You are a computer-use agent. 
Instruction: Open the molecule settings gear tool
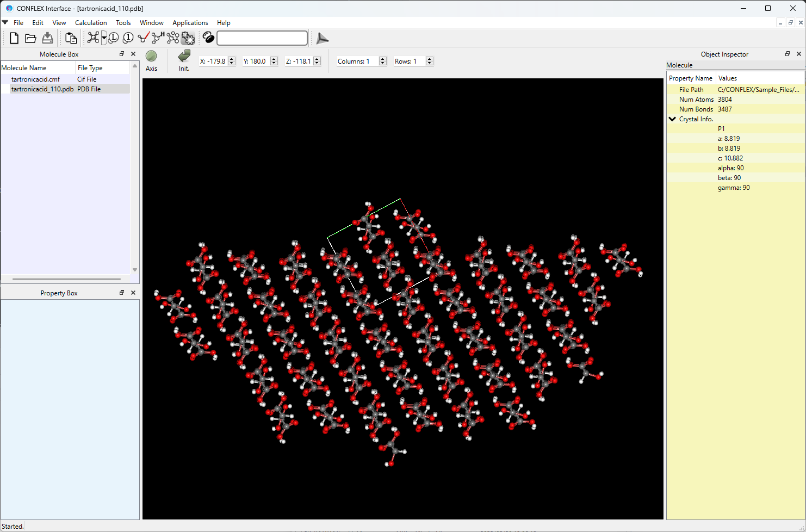tap(188, 38)
